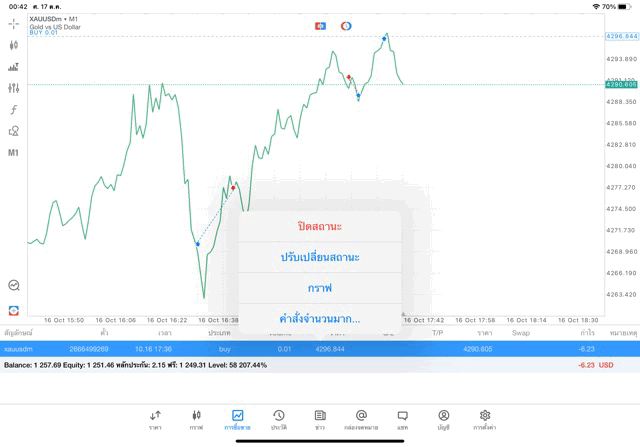
Task: Open chart type candlestick settings icon
Action: pos(14,45)
